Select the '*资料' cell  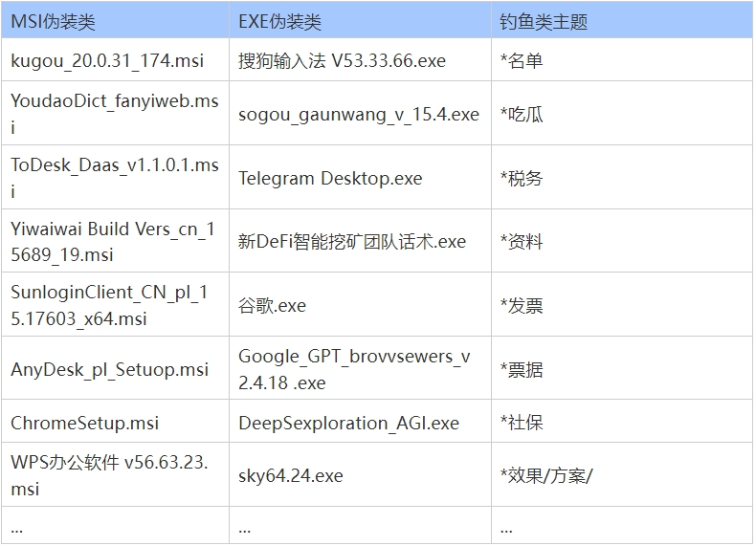(622, 240)
